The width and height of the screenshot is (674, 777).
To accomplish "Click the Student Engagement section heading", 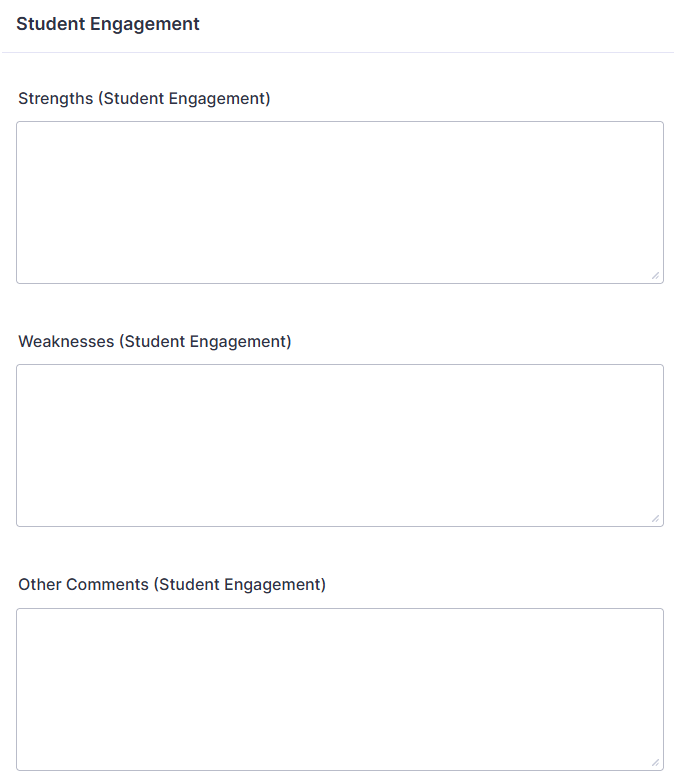I will click(x=108, y=24).
